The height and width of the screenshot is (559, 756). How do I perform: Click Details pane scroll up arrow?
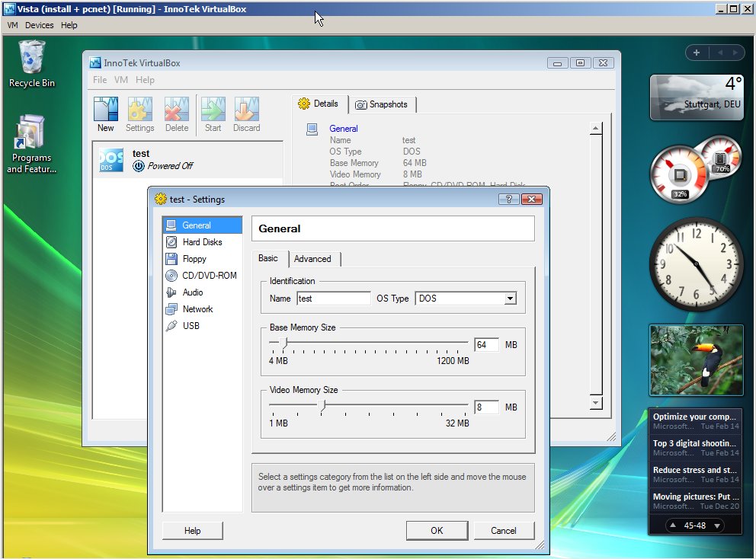click(596, 128)
